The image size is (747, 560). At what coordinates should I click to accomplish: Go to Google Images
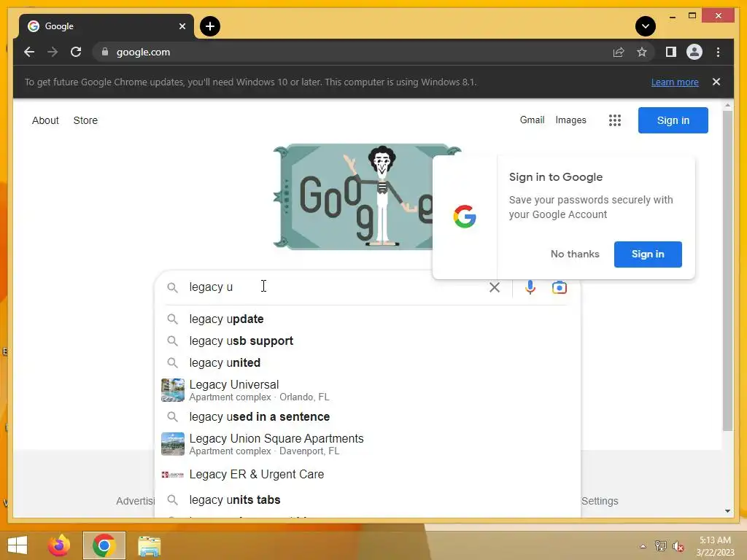570,120
